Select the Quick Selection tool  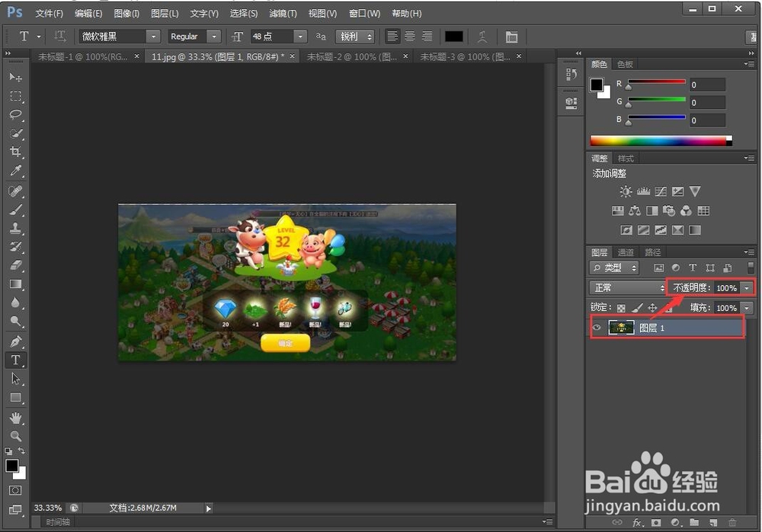point(15,133)
